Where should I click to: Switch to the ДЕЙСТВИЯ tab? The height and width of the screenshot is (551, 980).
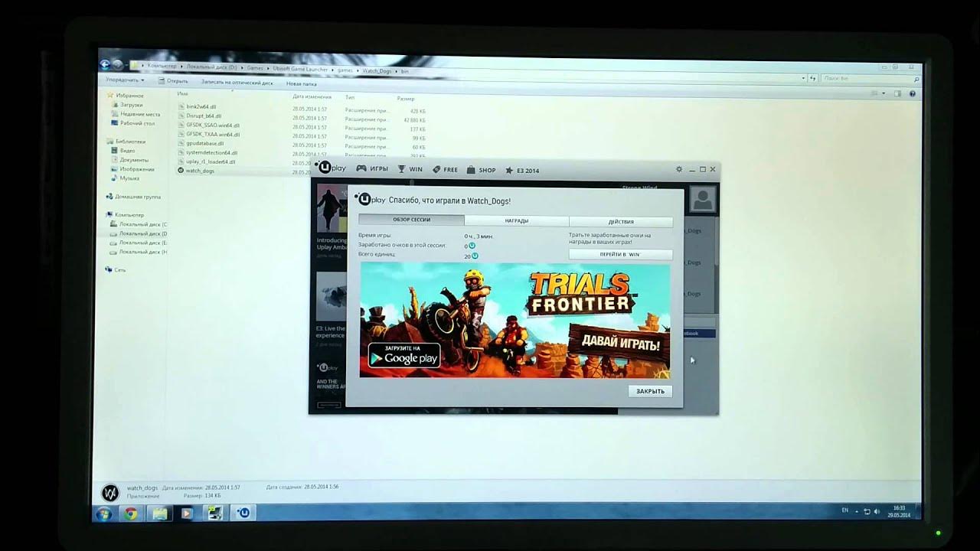click(x=621, y=222)
